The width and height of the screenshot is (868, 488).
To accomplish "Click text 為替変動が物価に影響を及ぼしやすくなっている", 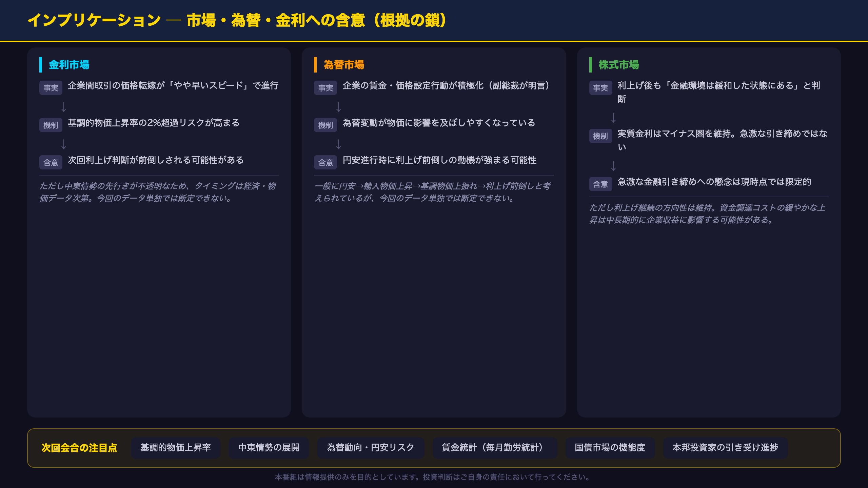I will tap(439, 123).
